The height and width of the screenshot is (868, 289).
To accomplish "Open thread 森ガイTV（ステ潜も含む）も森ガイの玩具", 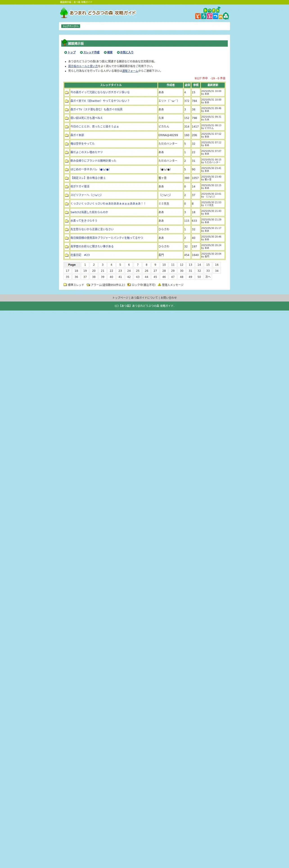I will pos(97,110).
